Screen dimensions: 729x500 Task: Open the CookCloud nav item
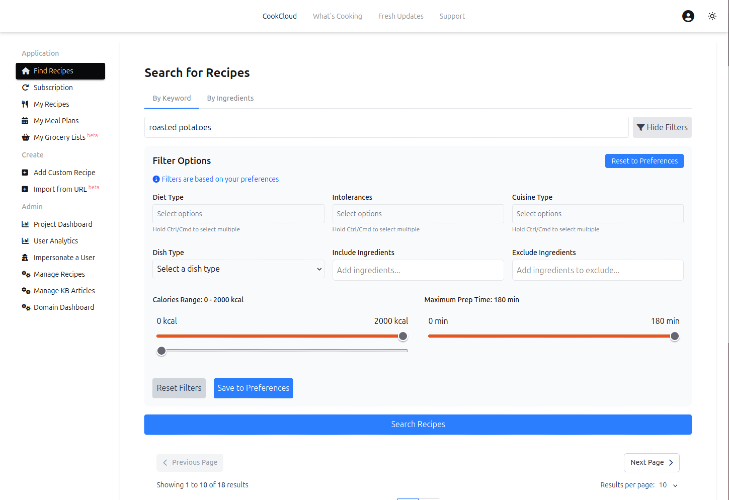(279, 16)
